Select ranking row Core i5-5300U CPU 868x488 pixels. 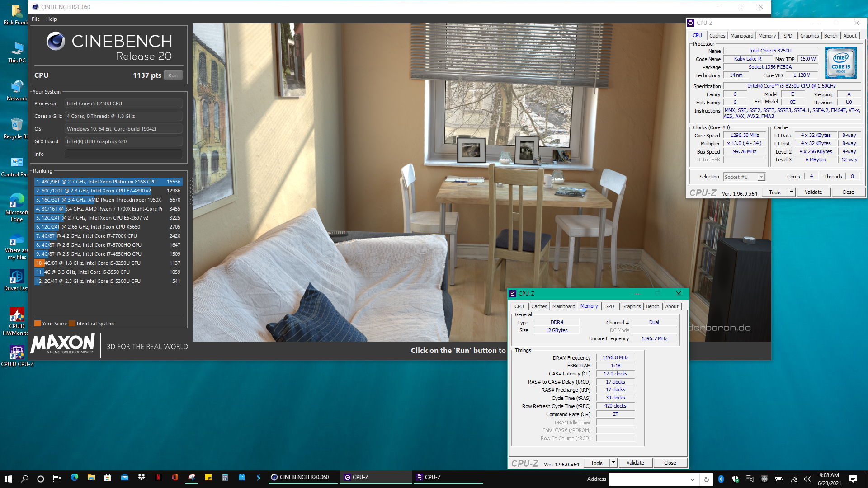108,281
